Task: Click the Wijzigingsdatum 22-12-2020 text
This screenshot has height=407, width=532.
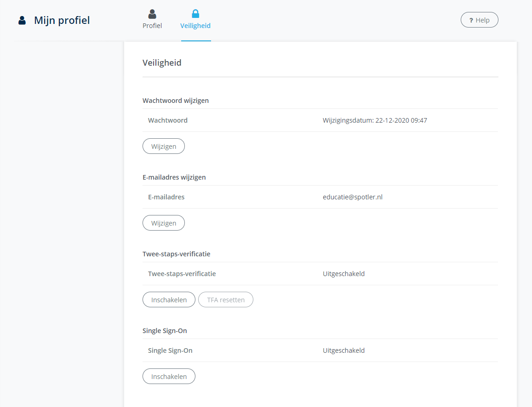Action: (375, 120)
